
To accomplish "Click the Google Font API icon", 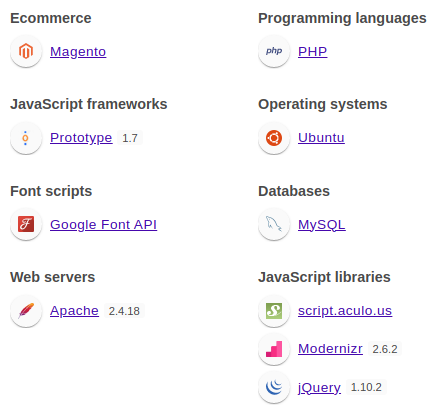I will 26,224.
